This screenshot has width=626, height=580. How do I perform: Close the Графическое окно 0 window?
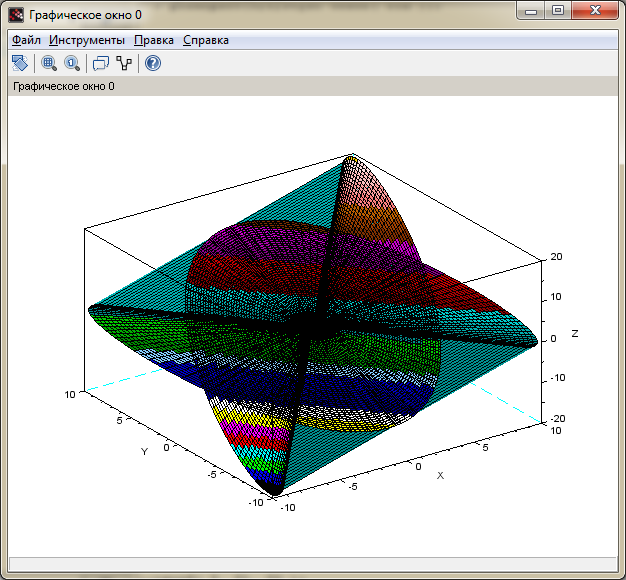(x=593, y=11)
